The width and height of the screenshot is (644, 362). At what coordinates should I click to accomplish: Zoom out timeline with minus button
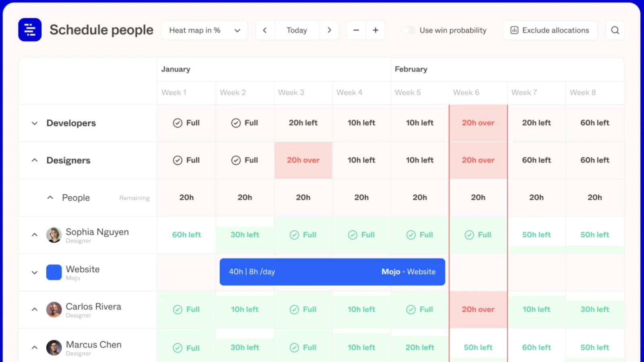356,30
